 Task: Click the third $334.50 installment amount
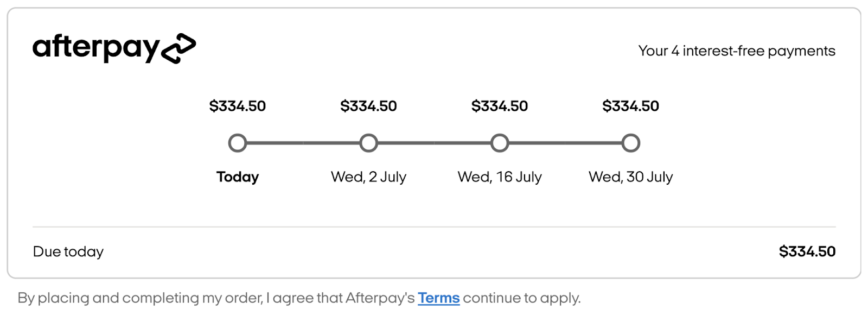[x=500, y=106]
